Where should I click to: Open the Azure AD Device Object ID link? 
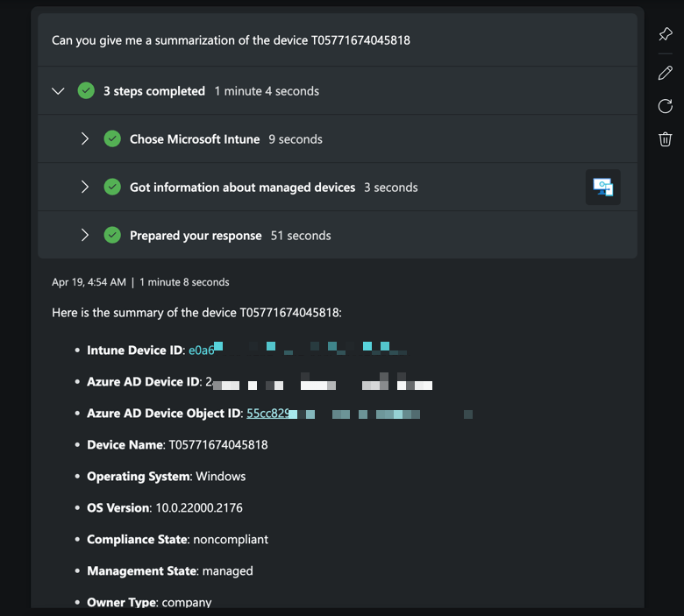263,414
